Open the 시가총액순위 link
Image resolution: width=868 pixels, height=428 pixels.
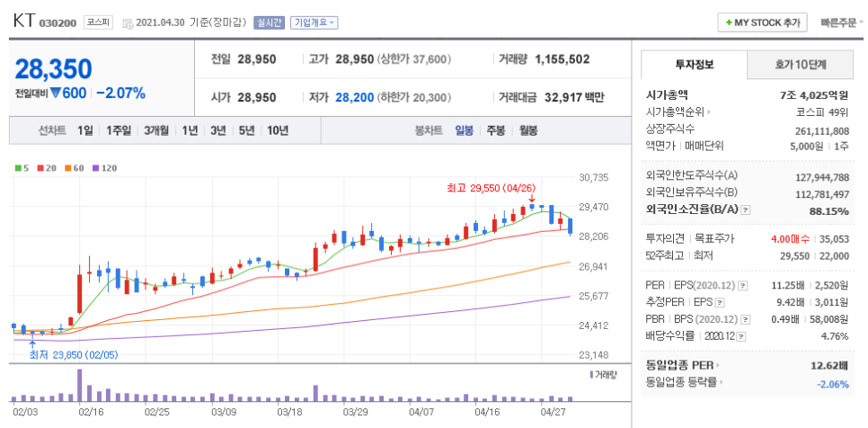tap(678, 111)
